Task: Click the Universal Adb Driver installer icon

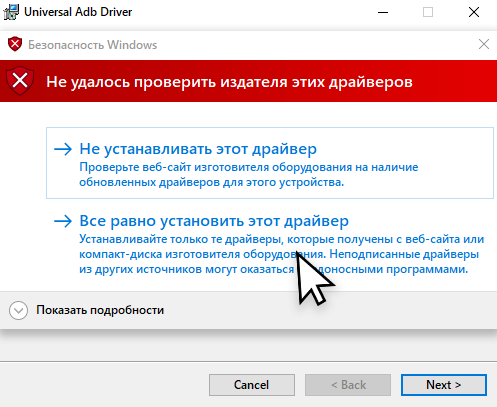Action: click(x=11, y=12)
